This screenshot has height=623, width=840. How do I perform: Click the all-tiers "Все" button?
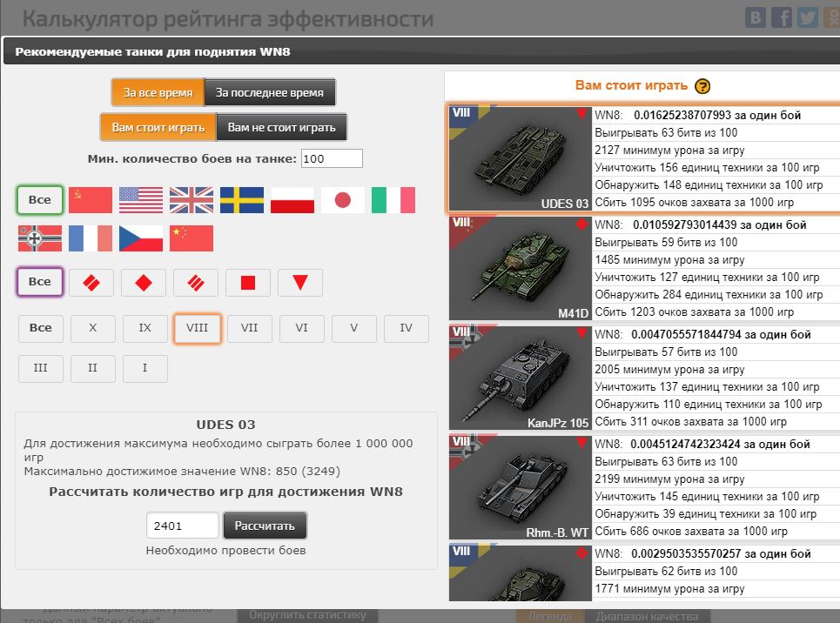[40, 328]
